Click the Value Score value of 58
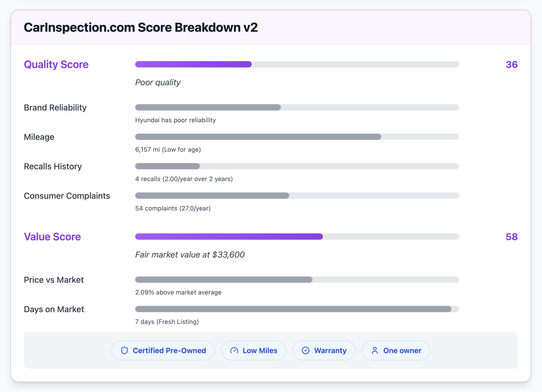Viewport: 542px width, 392px height. [512, 237]
